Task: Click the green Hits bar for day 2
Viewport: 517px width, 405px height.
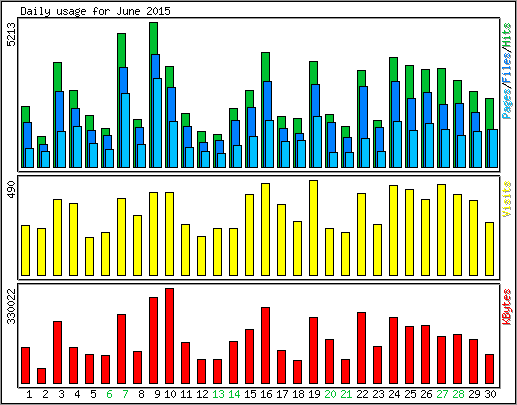Action: point(41,140)
